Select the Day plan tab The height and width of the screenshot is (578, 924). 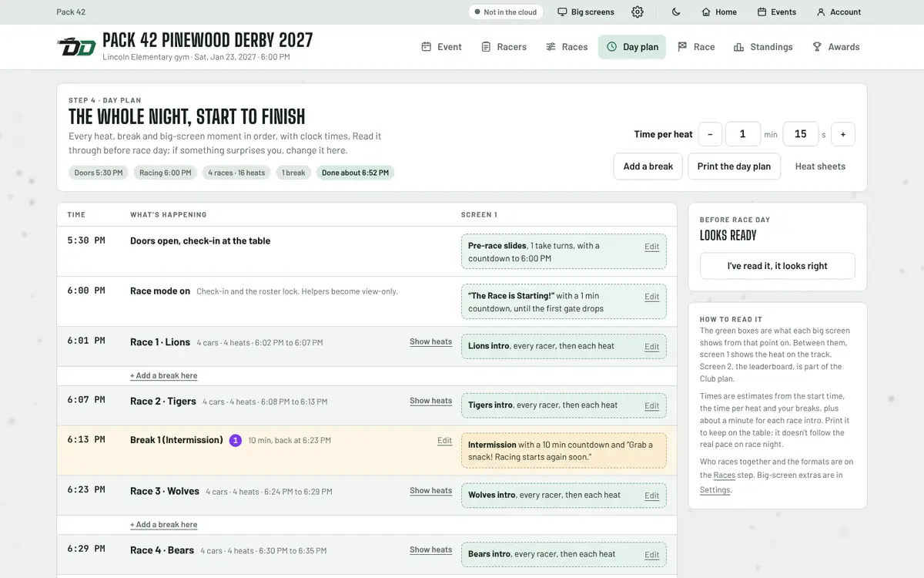pos(632,47)
